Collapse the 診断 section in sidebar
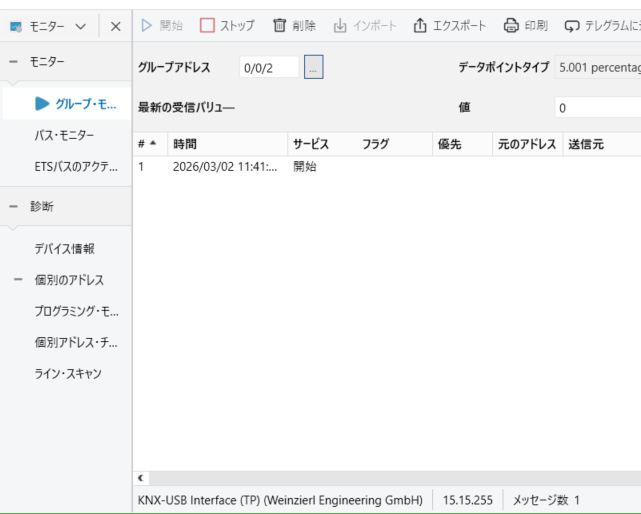Image resolution: width=641 pixels, height=514 pixels. [13, 206]
